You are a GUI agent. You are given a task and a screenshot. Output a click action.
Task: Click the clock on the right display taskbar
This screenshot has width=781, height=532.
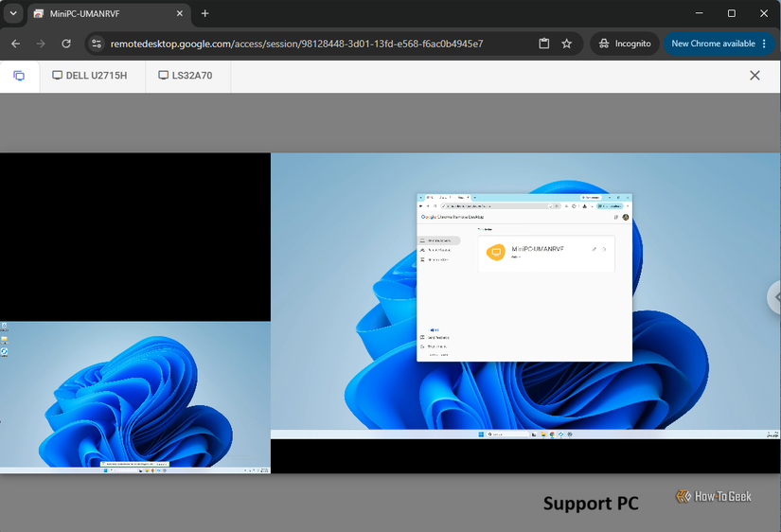click(772, 434)
